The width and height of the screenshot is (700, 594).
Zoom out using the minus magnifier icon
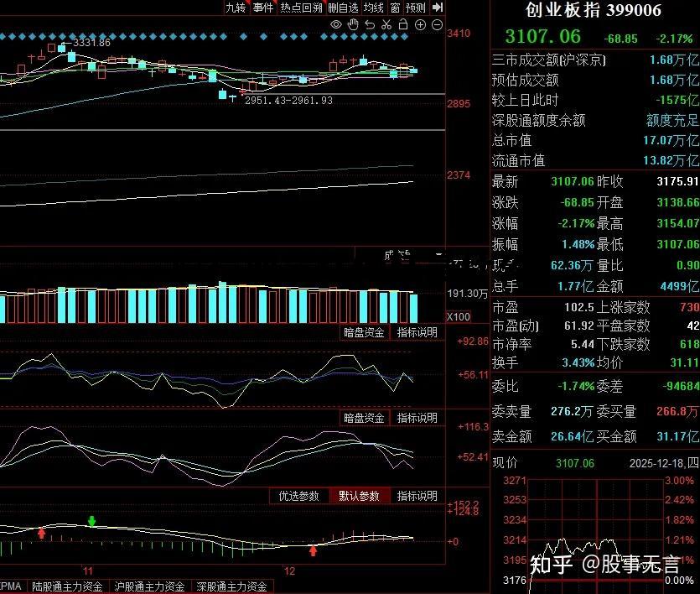pos(436,25)
